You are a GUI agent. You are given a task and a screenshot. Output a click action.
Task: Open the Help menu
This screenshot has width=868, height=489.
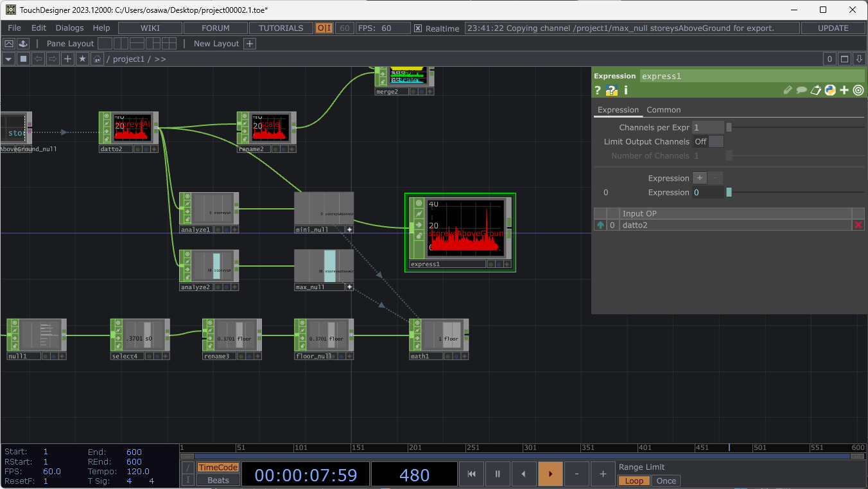coord(101,28)
